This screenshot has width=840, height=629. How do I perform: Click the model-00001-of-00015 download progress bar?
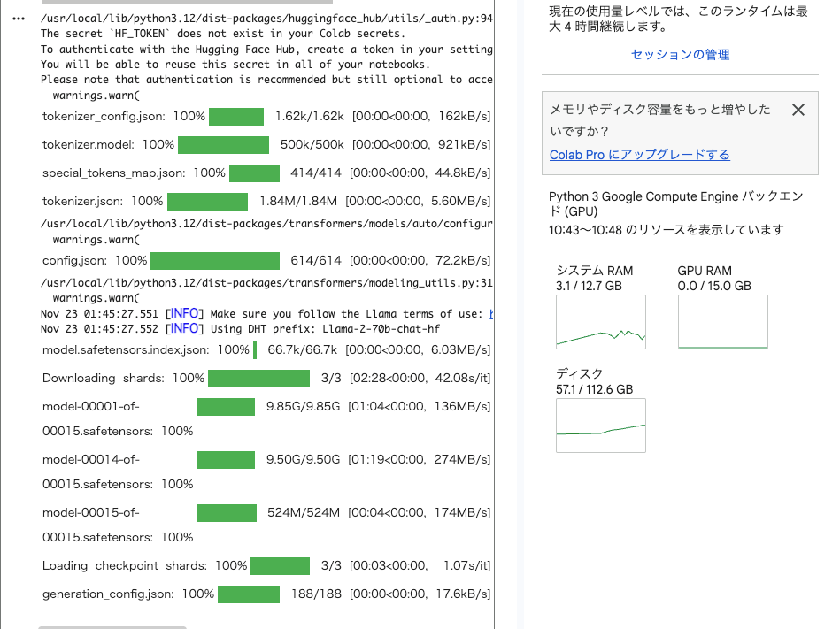tap(226, 407)
